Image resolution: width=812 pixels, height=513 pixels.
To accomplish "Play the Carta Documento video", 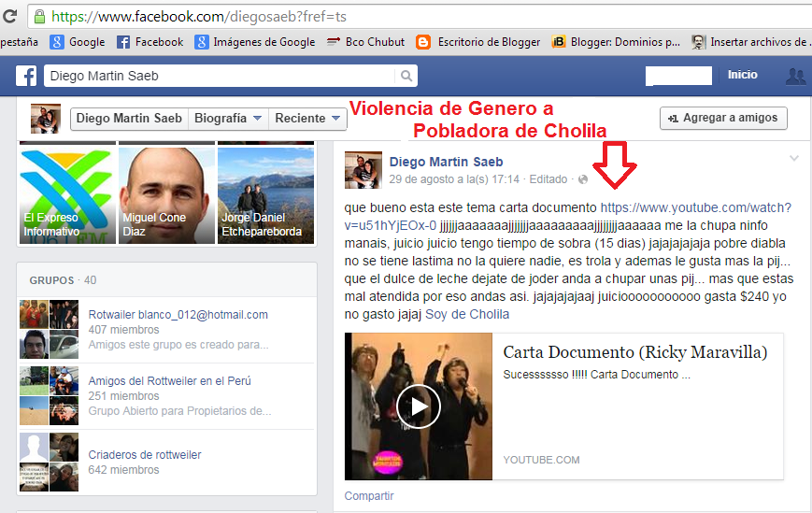I will click(x=419, y=406).
